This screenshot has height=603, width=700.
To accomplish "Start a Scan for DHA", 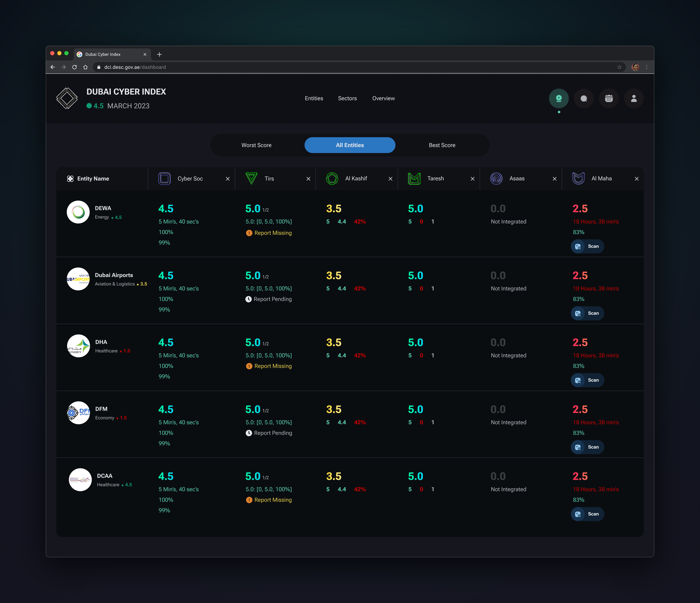I will (587, 380).
